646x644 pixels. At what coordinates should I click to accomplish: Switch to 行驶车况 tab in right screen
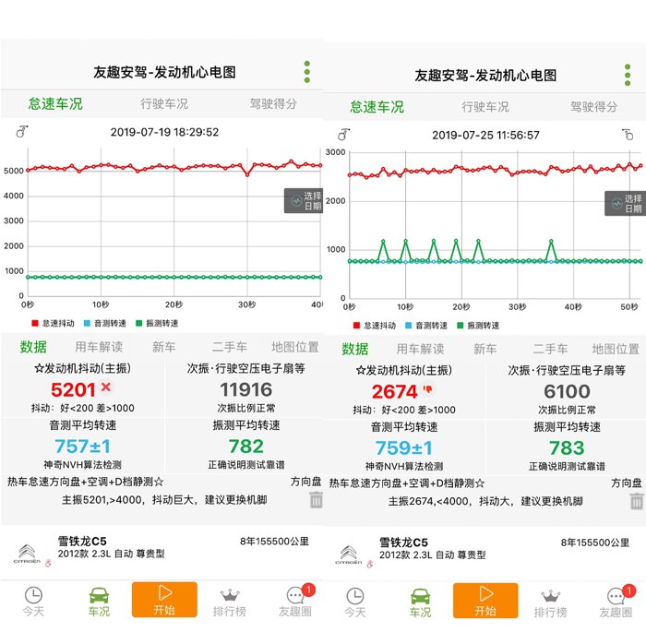(x=485, y=107)
